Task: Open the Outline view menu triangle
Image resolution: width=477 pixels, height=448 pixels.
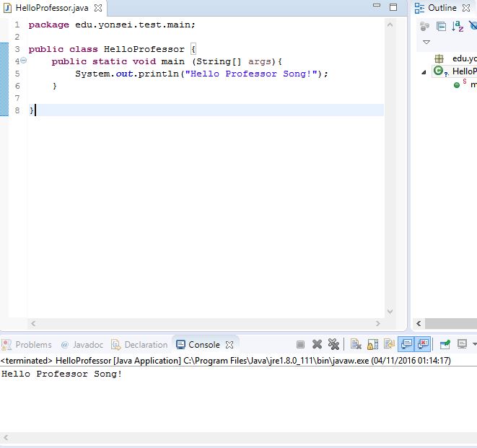Action: point(426,42)
